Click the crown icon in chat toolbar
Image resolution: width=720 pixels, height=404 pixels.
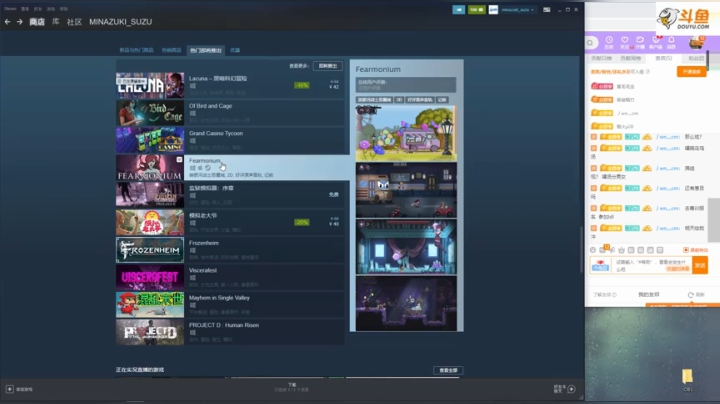coord(621,250)
